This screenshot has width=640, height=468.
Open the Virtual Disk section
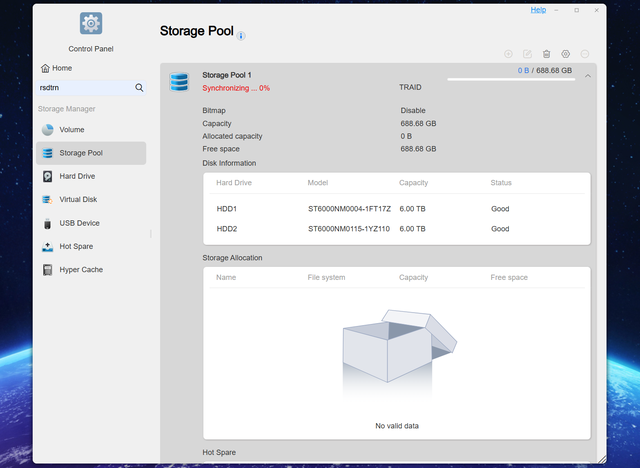coord(91,200)
